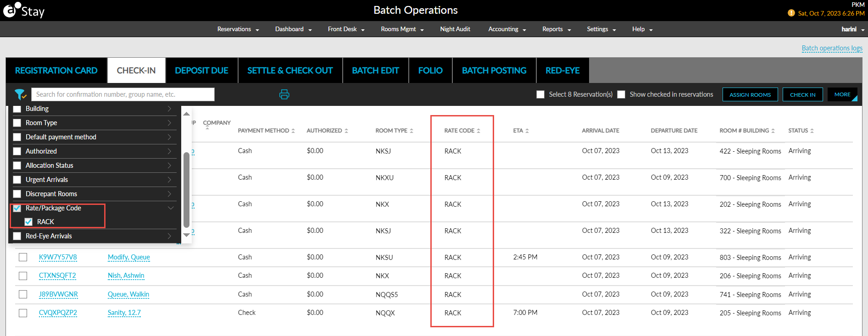Image resolution: width=868 pixels, height=336 pixels.
Task: Click the print icon
Action: pos(284,94)
